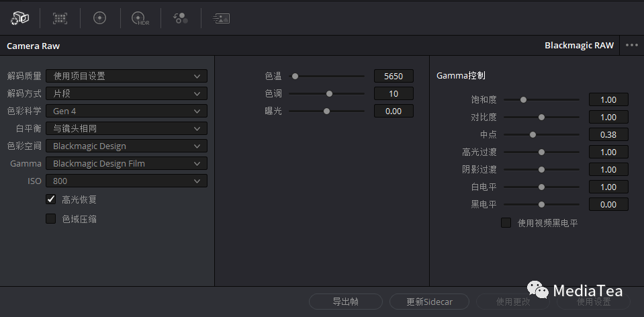
Task: Open the Gamma Blackmagic Design Film dropdown
Action: tap(126, 163)
